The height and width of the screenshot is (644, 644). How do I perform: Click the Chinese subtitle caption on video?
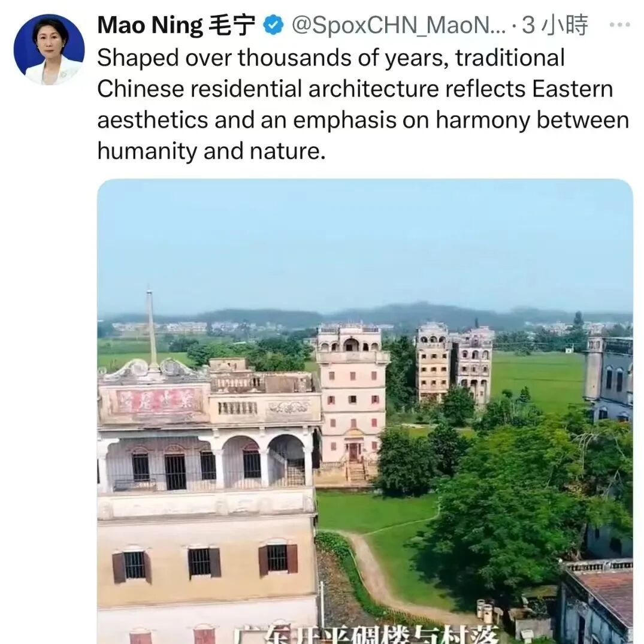[366, 634]
